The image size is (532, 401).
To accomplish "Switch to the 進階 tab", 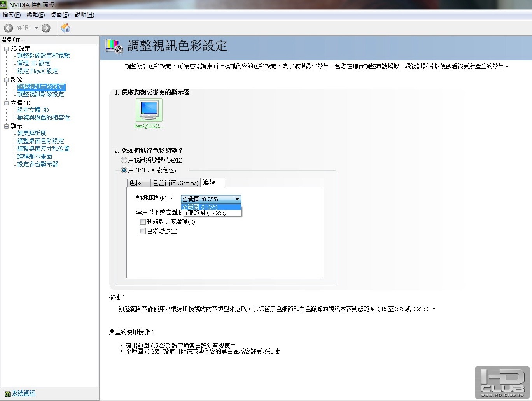I will (x=212, y=182).
